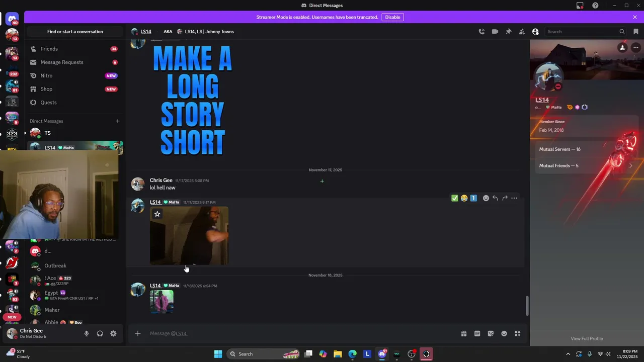Click LS14 name in profile panel
Screen dimensions: 644x362
[542, 100]
